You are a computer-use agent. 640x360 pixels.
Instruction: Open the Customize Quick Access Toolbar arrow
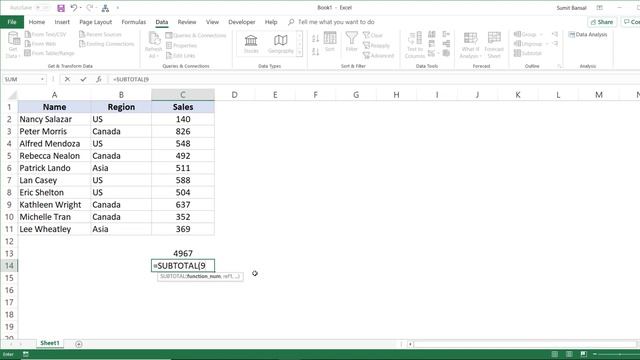pos(118,8)
